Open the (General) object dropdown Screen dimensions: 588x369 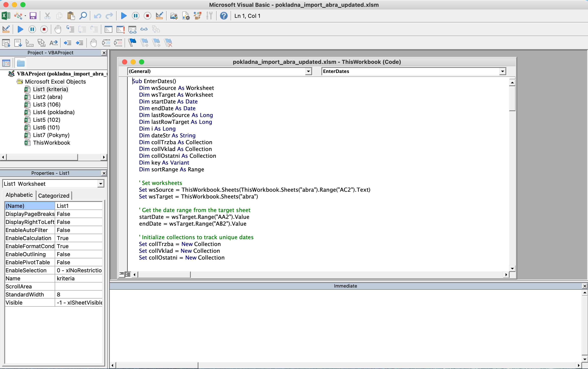(308, 71)
